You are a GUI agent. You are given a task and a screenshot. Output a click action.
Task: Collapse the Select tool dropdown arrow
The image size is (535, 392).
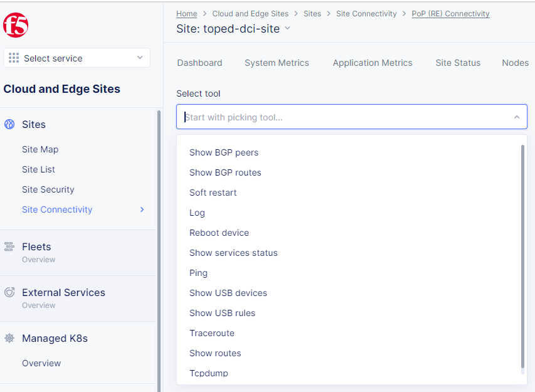coord(517,117)
